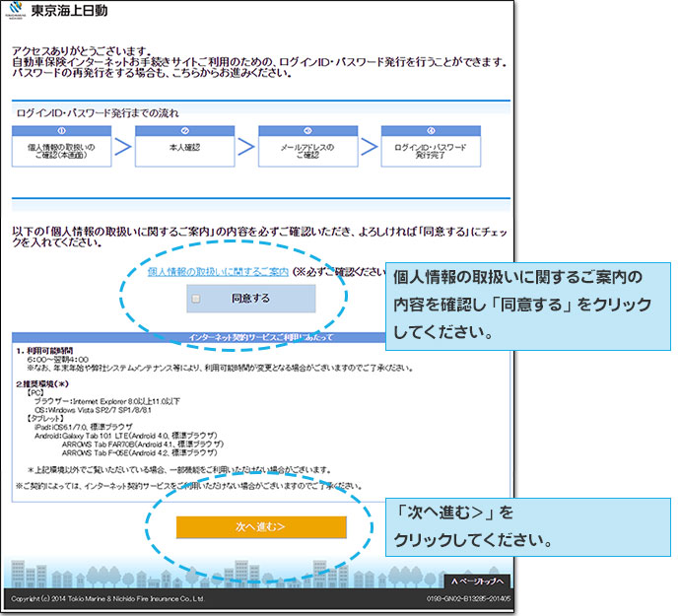This screenshot has width=680, height=616.
Task: Click the step 3 number circle
Action: click(x=307, y=130)
